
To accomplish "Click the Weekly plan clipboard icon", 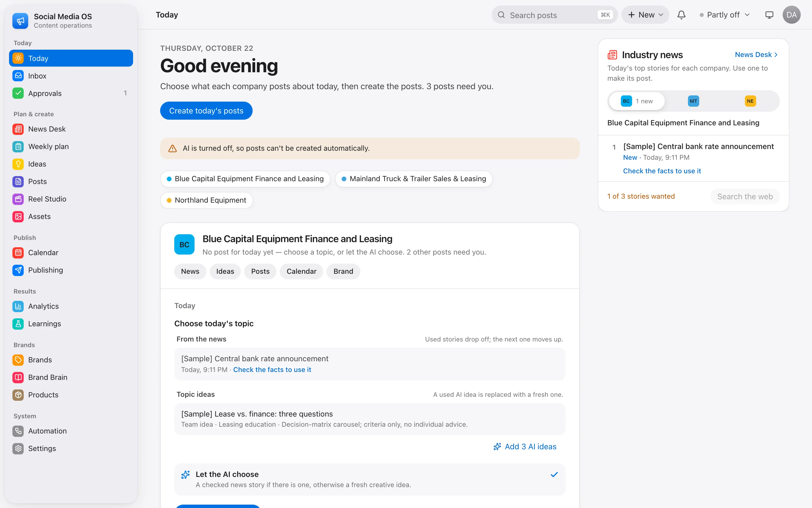I will [x=18, y=146].
